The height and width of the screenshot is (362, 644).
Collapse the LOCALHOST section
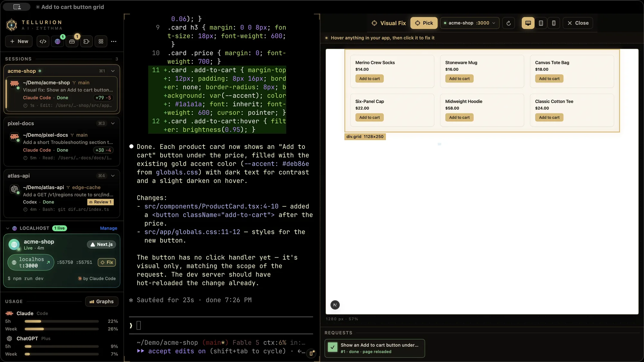tap(7, 228)
